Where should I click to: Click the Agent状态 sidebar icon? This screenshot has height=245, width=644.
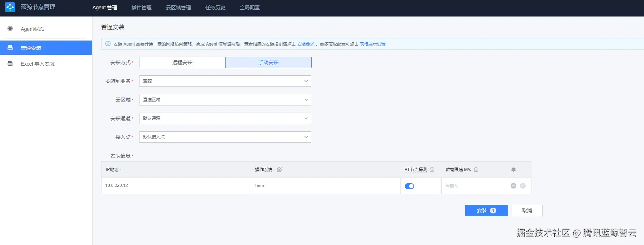coord(10,29)
